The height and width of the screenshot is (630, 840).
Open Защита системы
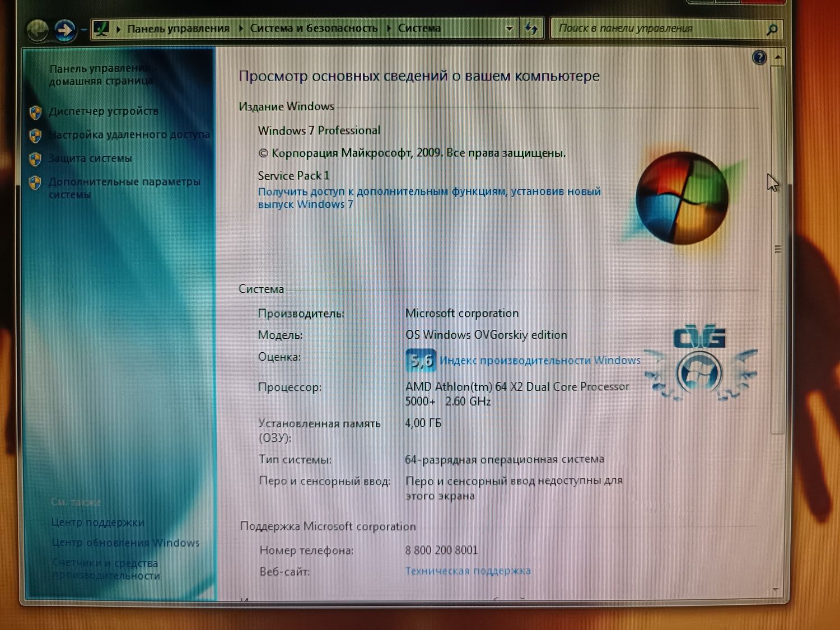(90, 158)
